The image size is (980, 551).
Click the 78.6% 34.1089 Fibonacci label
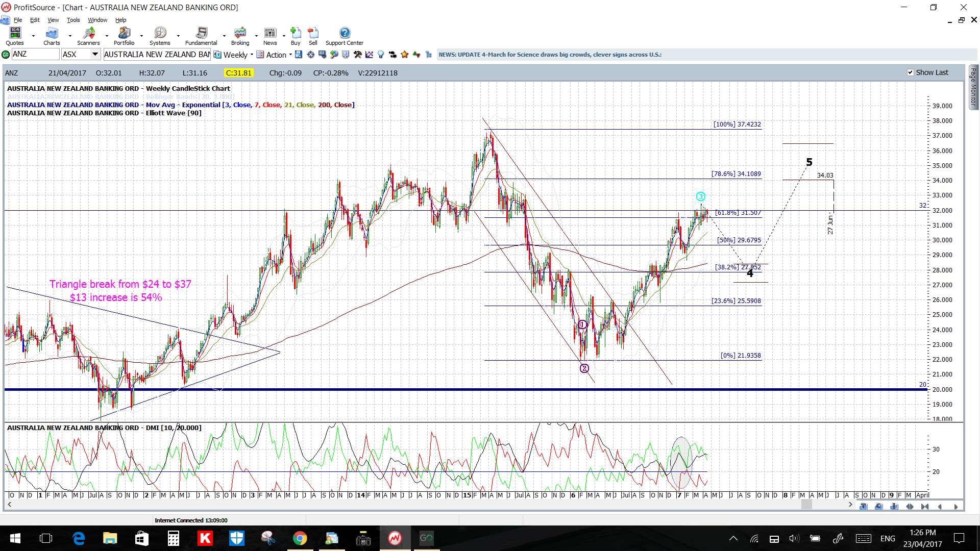pos(736,174)
